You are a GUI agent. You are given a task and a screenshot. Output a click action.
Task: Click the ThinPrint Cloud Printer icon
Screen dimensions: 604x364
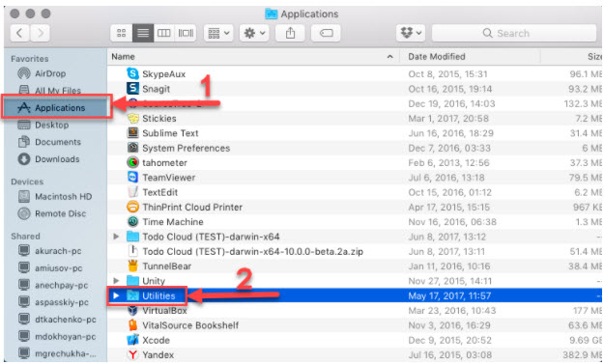point(132,207)
